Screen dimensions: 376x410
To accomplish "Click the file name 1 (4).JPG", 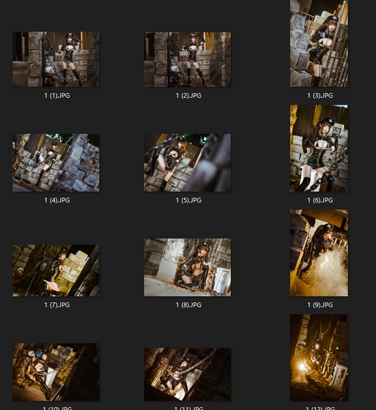I will tap(57, 200).
